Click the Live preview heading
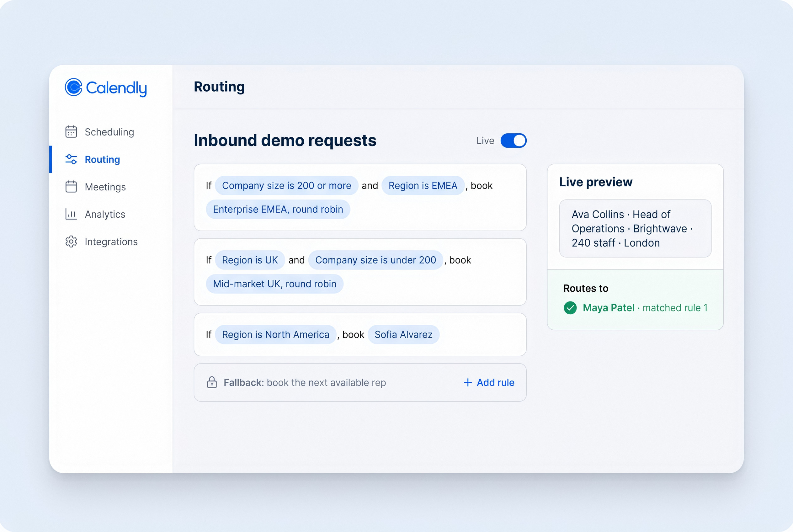Screen dimensions: 793x532 [595, 182]
